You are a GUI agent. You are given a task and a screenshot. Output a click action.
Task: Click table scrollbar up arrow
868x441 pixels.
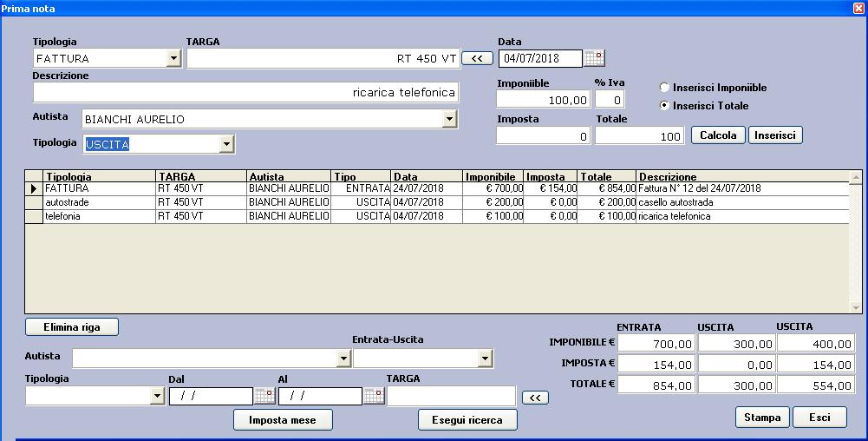pos(856,177)
